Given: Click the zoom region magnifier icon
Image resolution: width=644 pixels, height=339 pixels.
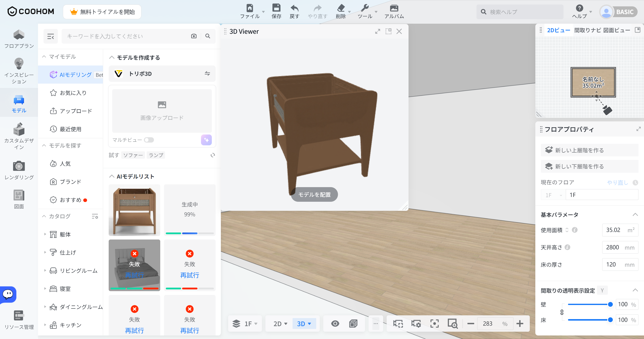Looking at the screenshot, I should pyautogui.click(x=453, y=324).
